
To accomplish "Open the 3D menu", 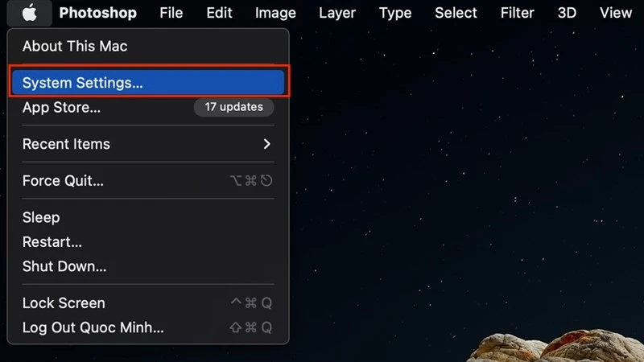I will coord(567,13).
